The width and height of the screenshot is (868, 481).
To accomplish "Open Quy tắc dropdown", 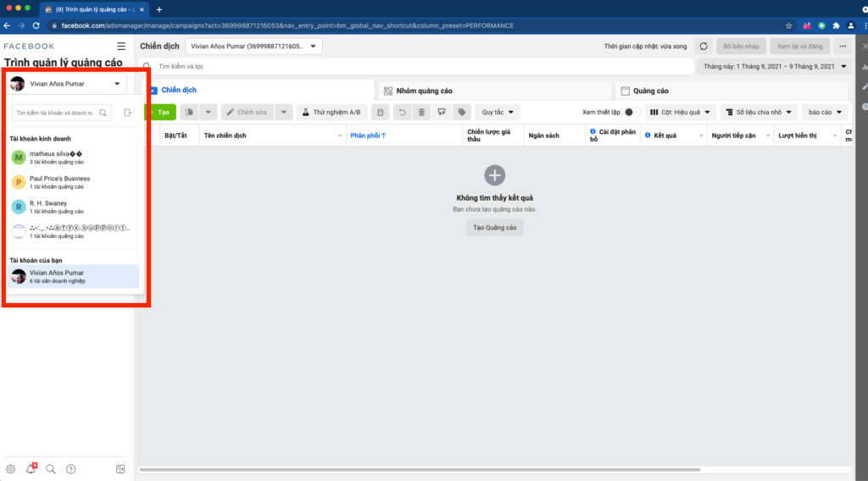I will point(497,113).
